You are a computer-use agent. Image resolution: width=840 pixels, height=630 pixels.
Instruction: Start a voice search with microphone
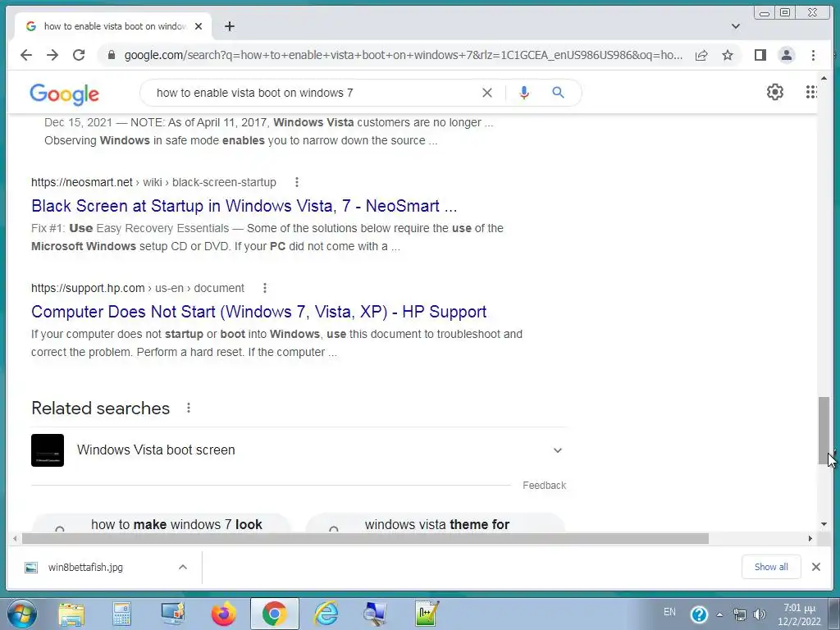tap(524, 93)
